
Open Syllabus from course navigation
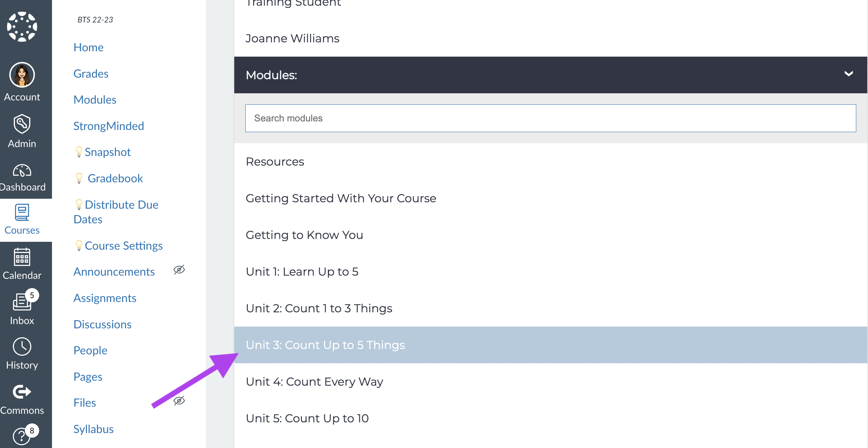coord(93,428)
